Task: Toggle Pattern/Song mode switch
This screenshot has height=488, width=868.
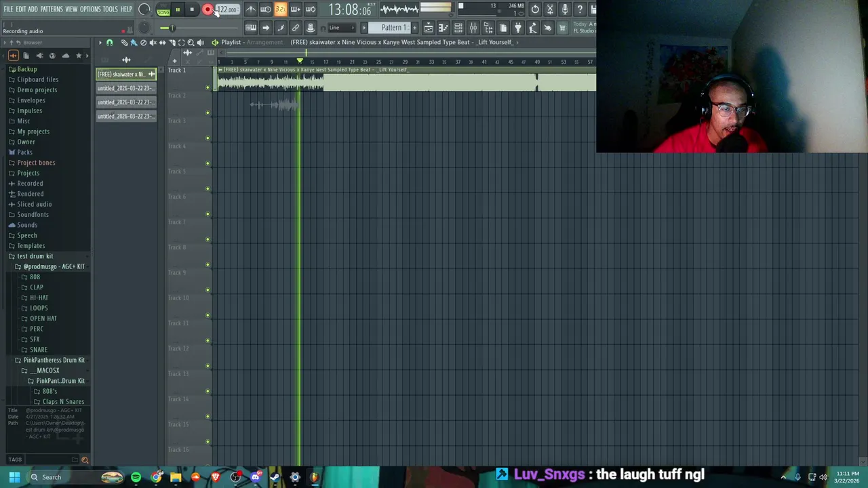Action: pyautogui.click(x=163, y=9)
